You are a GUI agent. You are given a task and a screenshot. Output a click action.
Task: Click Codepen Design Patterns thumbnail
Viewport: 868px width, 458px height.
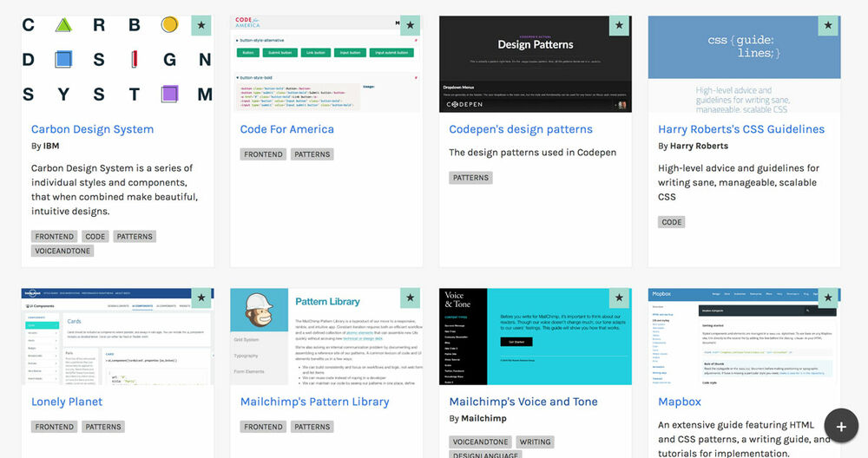(536, 63)
